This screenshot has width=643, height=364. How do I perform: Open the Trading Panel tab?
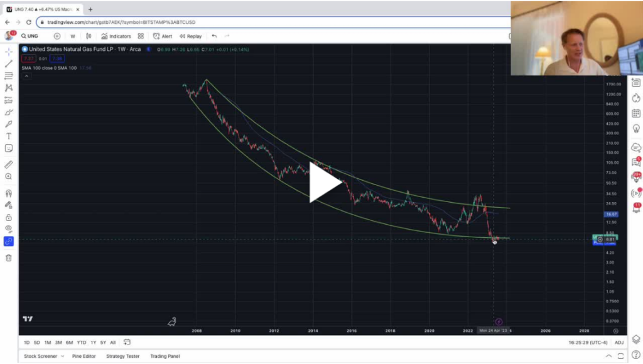coord(165,356)
